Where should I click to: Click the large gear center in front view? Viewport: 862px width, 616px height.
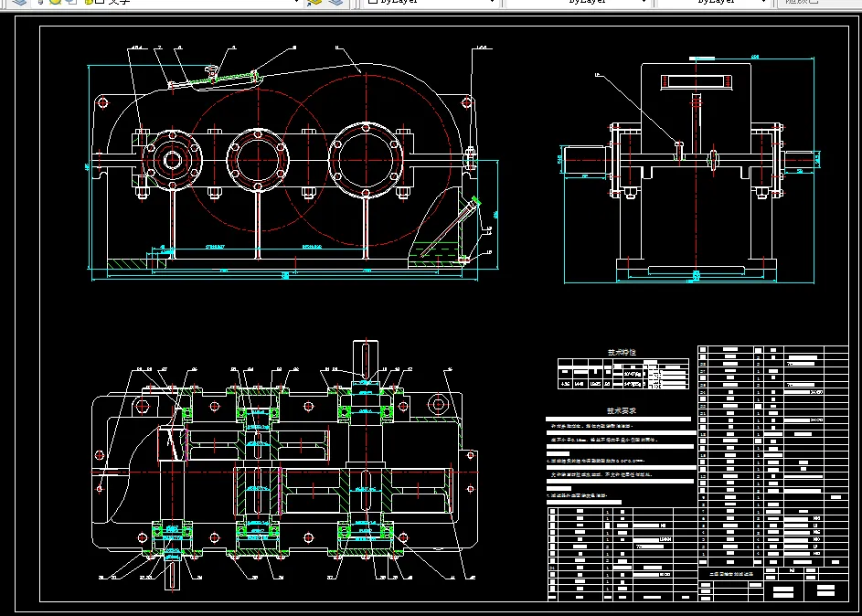click(366, 161)
